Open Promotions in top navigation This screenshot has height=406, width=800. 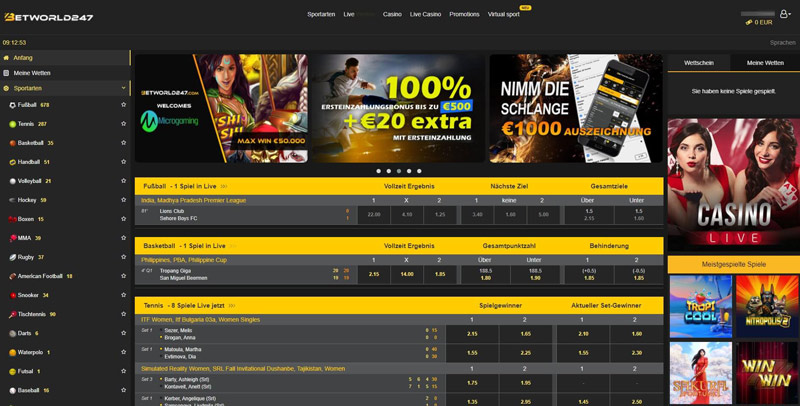[x=464, y=14]
